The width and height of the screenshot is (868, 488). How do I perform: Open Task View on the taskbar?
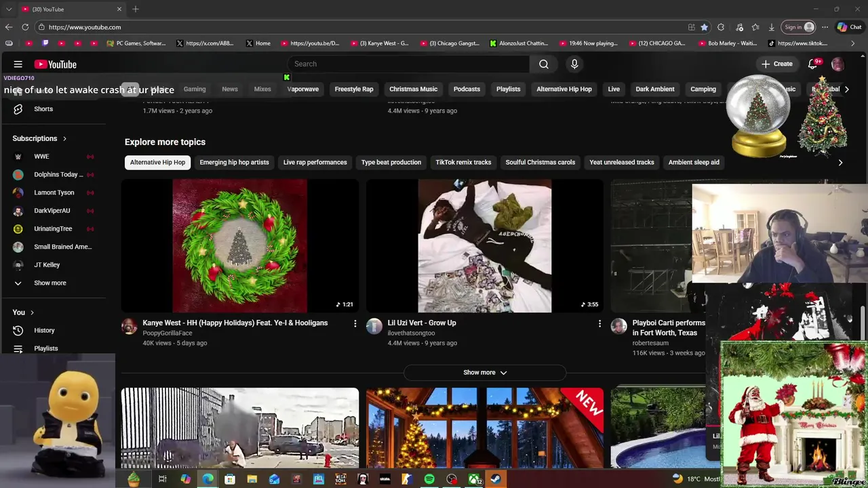click(x=163, y=479)
